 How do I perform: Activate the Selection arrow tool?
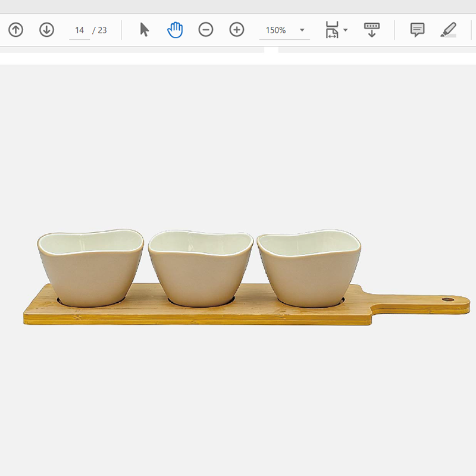(x=144, y=30)
